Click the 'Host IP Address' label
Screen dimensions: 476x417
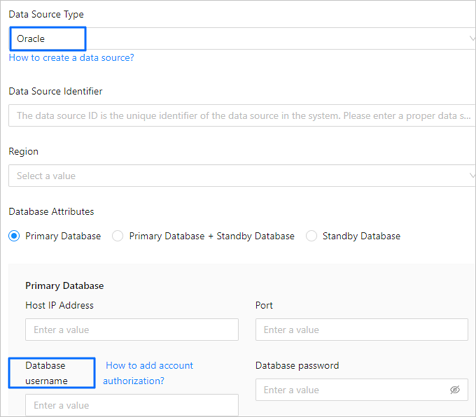(x=59, y=305)
